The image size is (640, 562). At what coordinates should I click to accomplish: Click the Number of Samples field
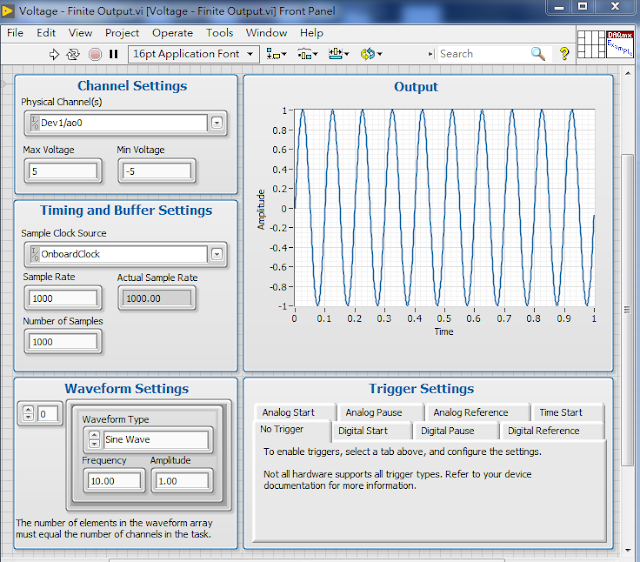[x=63, y=342]
